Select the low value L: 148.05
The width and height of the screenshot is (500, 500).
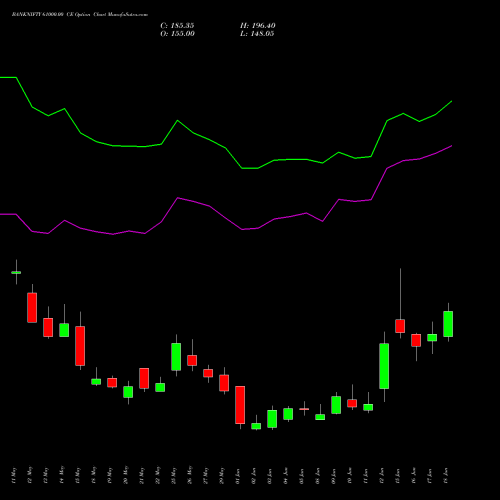pos(257,34)
